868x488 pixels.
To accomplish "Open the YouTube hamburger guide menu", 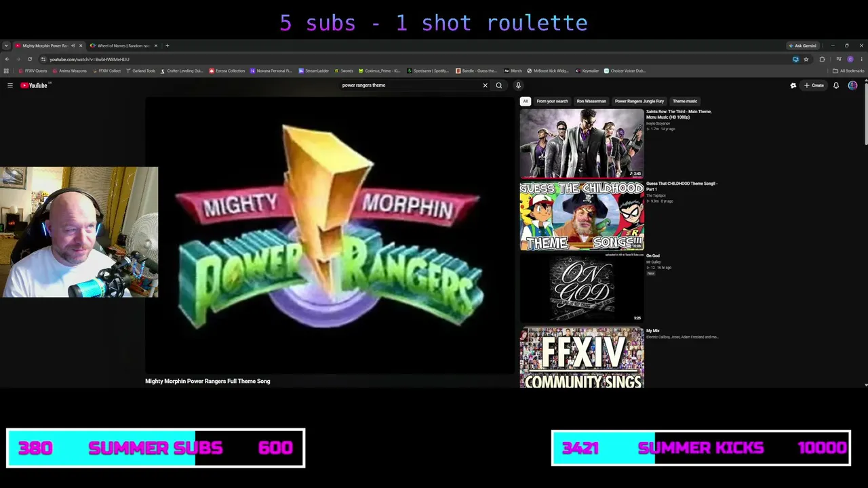I will click(x=10, y=85).
